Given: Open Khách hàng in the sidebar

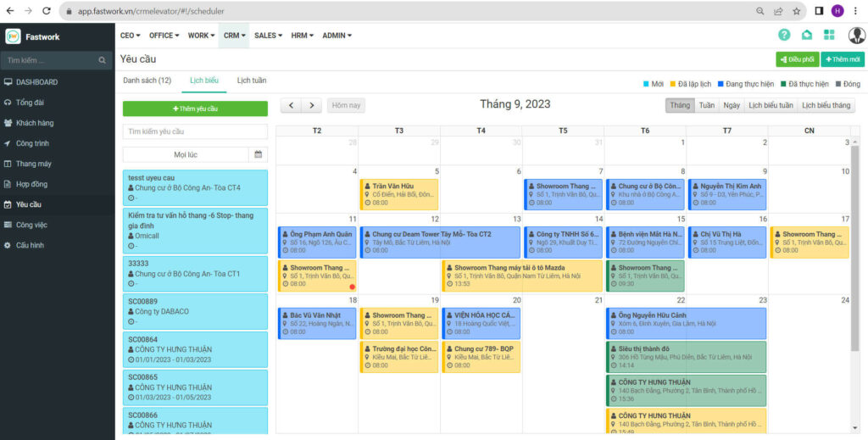Looking at the screenshot, I should point(29,123).
